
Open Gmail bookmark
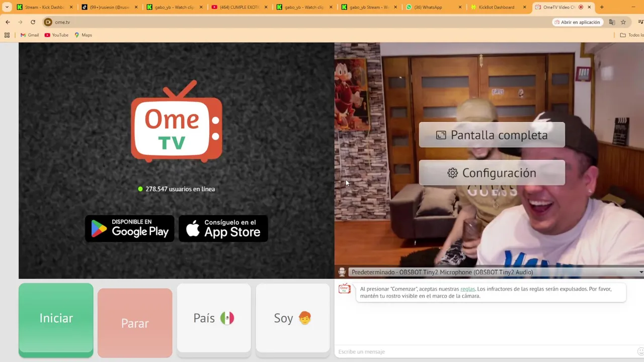(30, 35)
